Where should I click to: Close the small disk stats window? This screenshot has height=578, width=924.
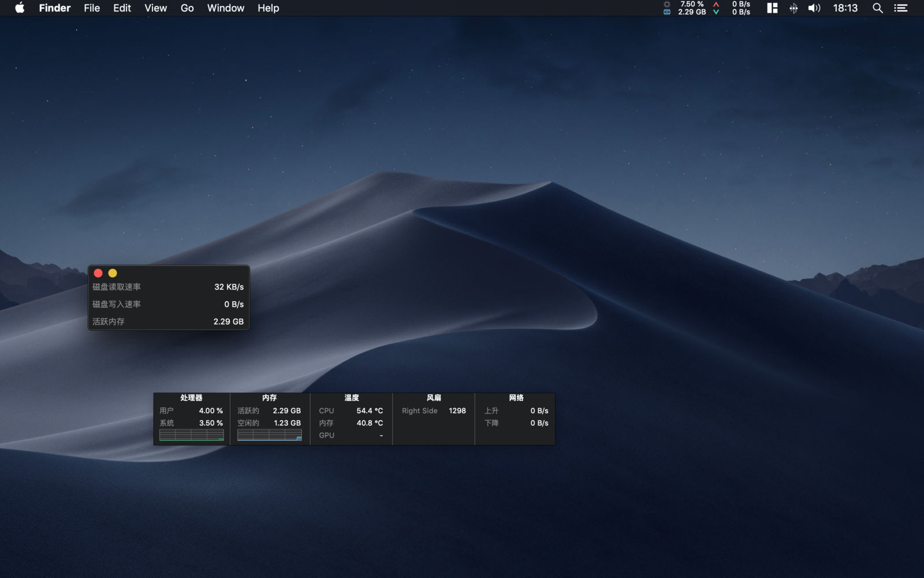(x=98, y=273)
